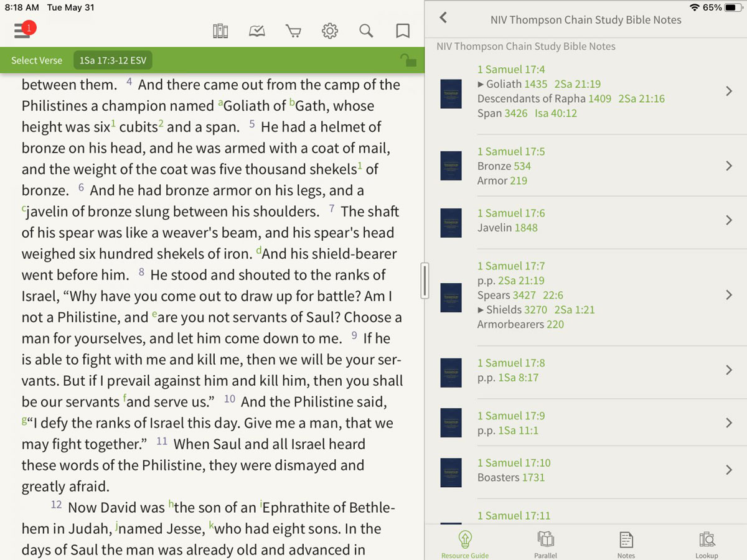747x560 pixels.
Task: Expand the 1 Samuel 17:4 note chevron
Action: coord(729,91)
